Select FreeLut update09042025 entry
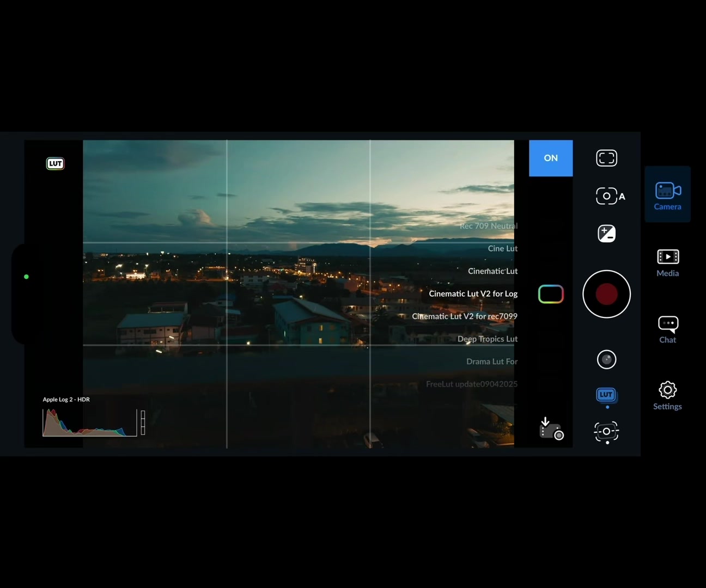The height and width of the screenshot is (588, 706). 472,384
